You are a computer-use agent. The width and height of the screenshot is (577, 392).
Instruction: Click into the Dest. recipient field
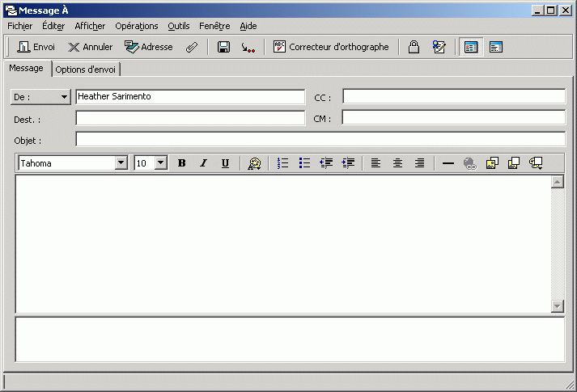pos(190,118)
